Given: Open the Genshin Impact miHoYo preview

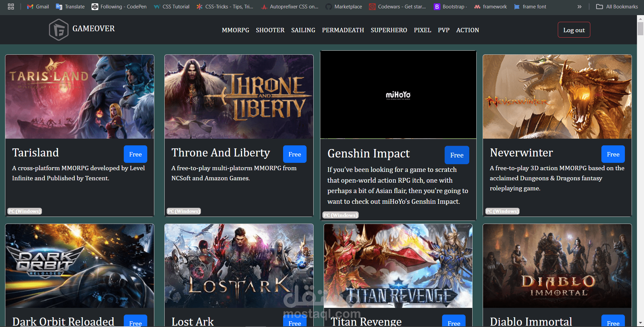Looking at the screenshot, I should tap(398, 95).
